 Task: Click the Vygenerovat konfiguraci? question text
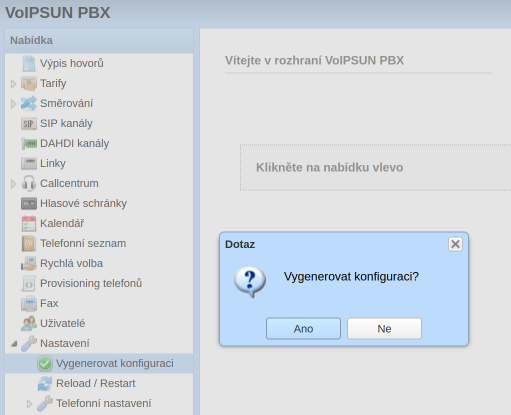coord(351,277)
